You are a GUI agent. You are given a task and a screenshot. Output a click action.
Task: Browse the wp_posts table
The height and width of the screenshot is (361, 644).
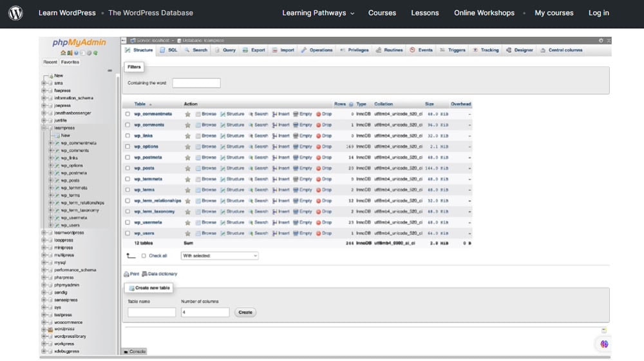click(x=206, y=168)
